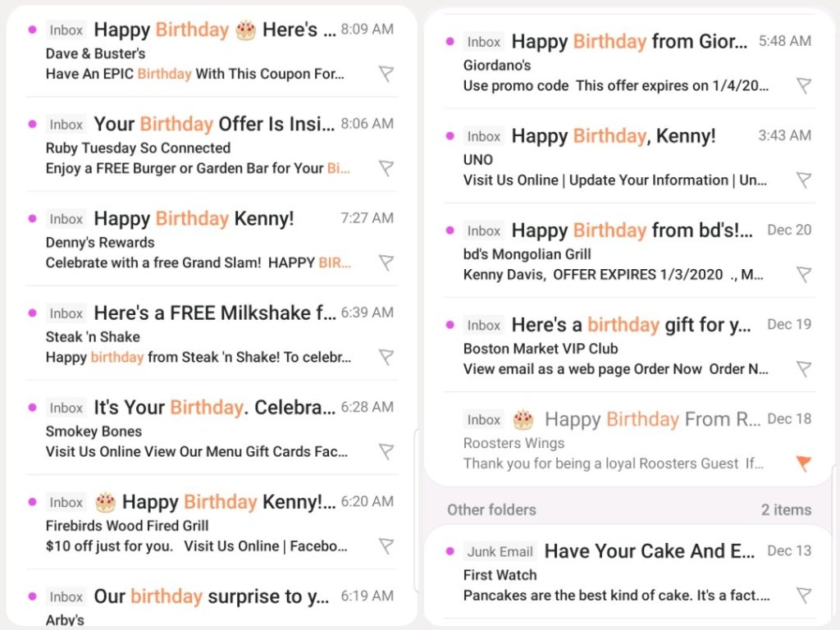Flag the Ruby Tuesday So Connected email

(x=386, y=168)
